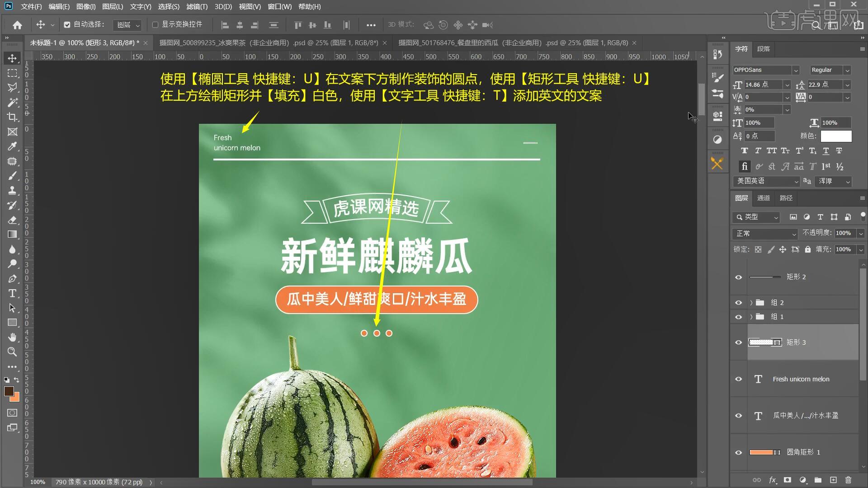Select the Horizontal Type tool
Image resolution: width=868 pixels, height=488 pixels.
point(12,293)
